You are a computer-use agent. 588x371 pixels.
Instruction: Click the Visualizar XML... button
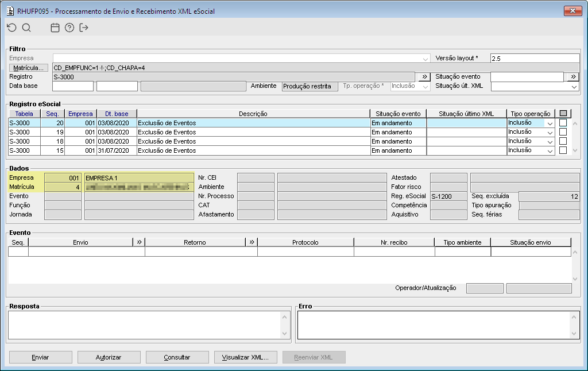(245, 357)
